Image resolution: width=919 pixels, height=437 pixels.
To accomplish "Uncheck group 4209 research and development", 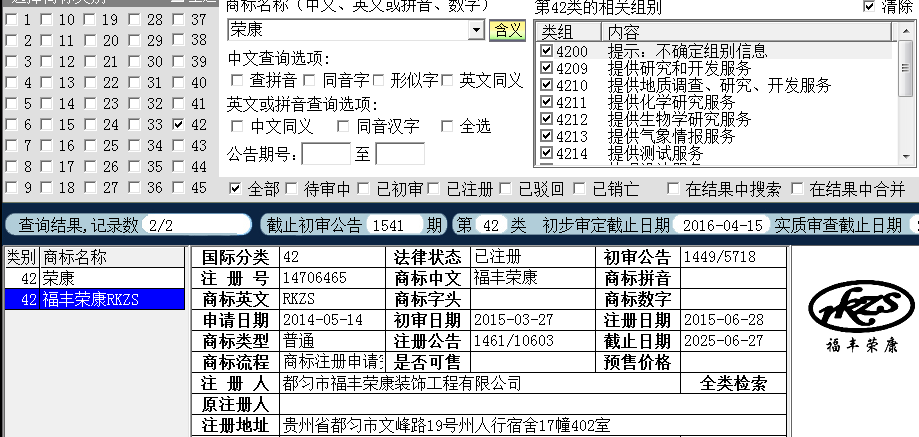I will [x=547, y=68].
